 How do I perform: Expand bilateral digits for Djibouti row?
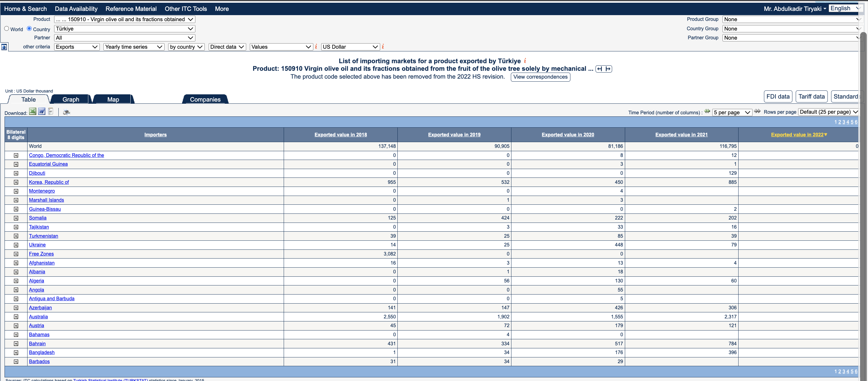coord(16,173)
